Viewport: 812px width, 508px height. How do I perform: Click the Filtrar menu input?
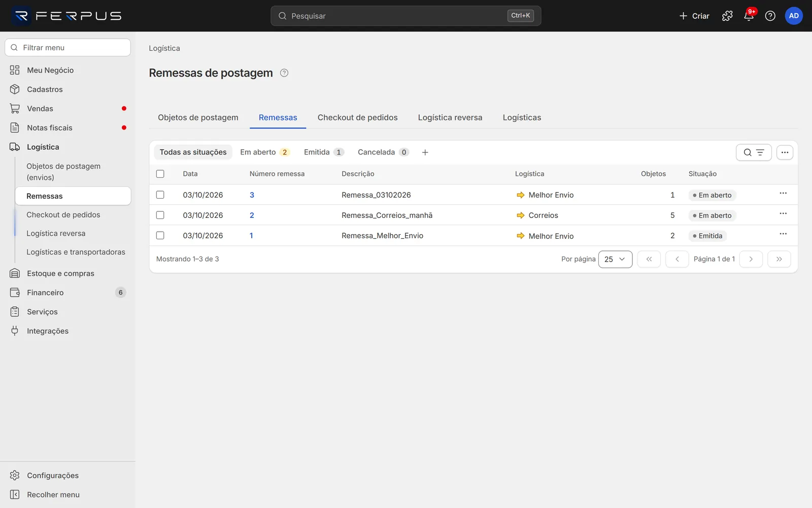click(x=68, y=48)
